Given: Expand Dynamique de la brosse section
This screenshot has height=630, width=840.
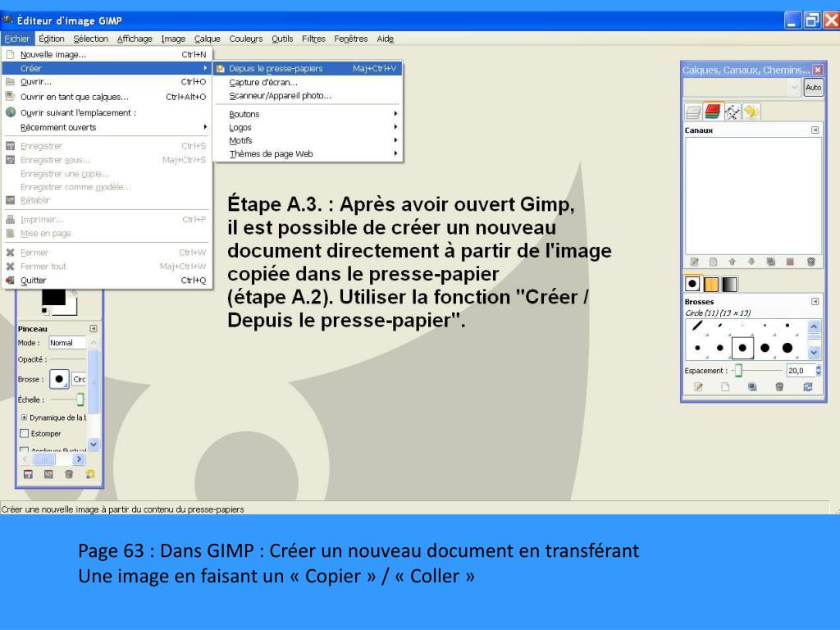Looking at the screenshot, I should [x=24, y=418].
